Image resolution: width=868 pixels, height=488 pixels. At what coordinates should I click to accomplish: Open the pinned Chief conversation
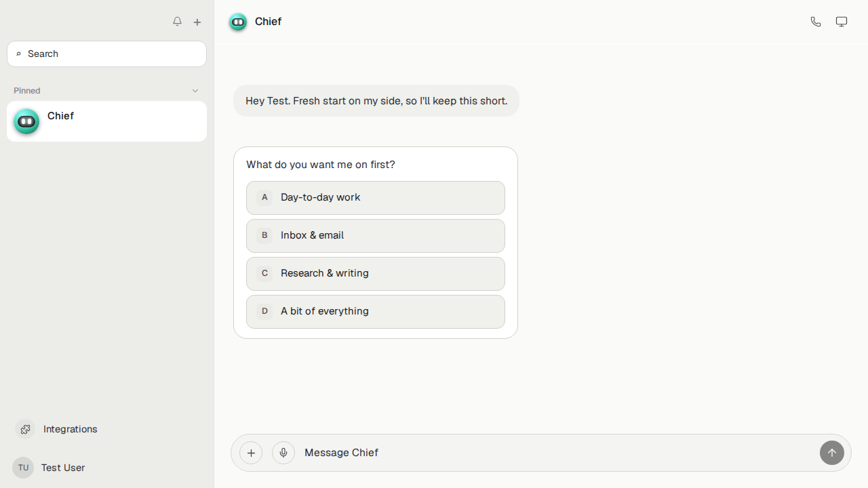click(106, 121)
